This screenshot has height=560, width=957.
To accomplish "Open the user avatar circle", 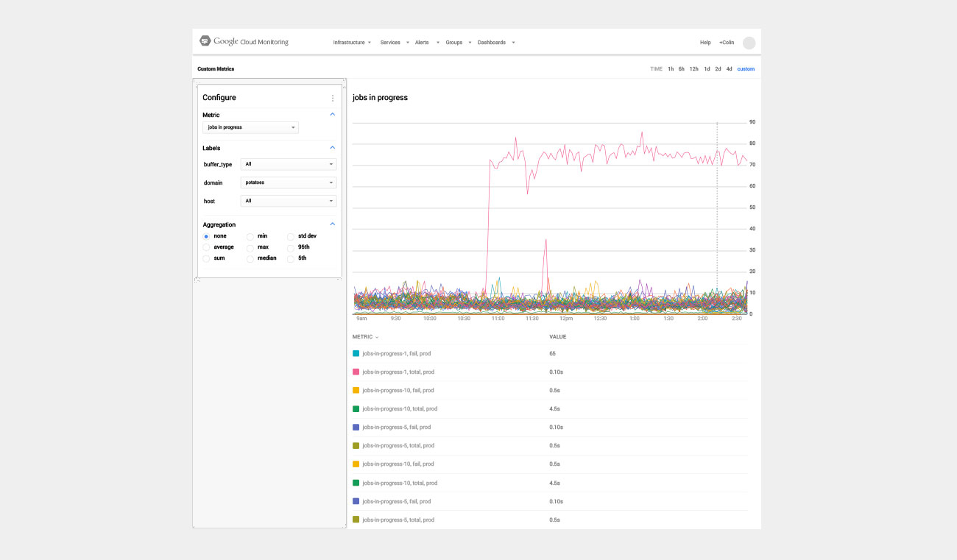I will 749,43.
